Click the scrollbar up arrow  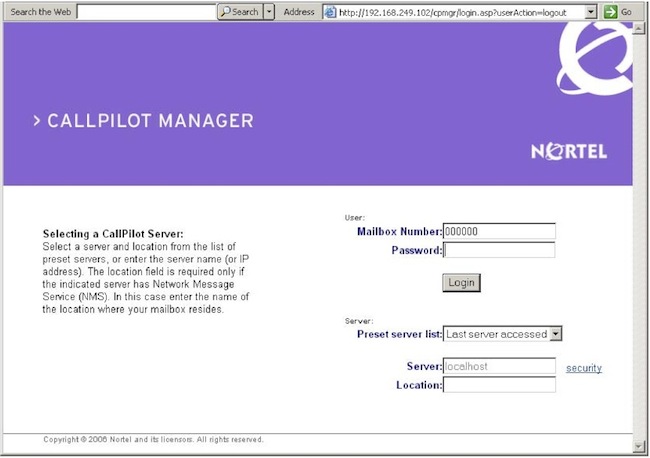tap(639, 29)
